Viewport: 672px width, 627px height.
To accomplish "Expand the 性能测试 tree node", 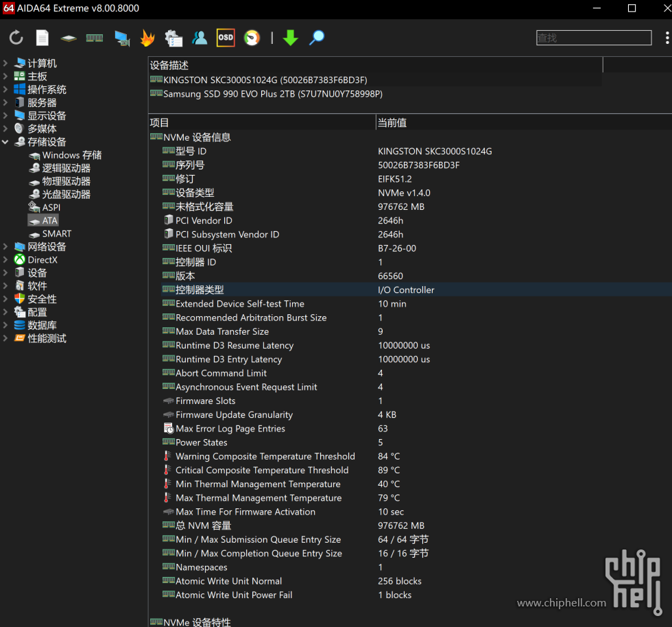I will pos(5,338).
